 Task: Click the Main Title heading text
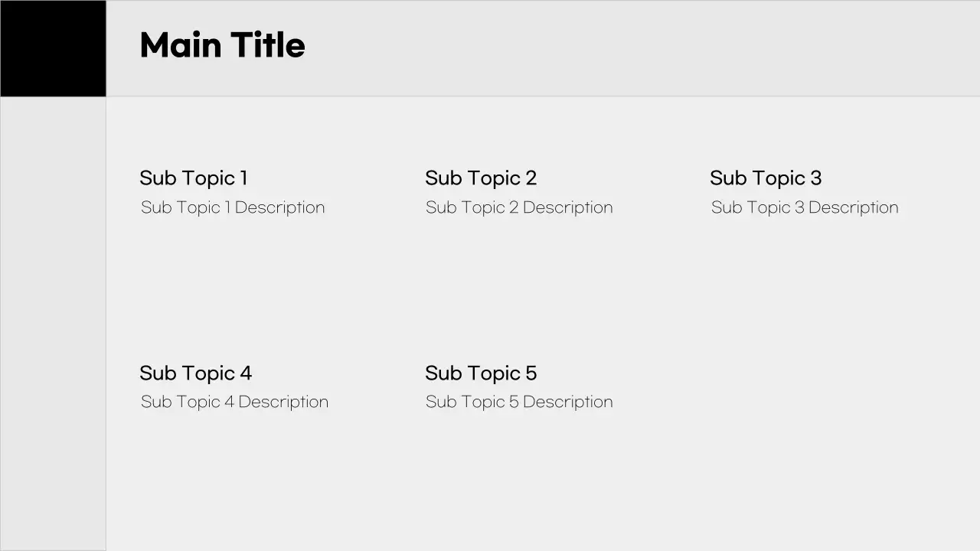[x=222, y=45]
